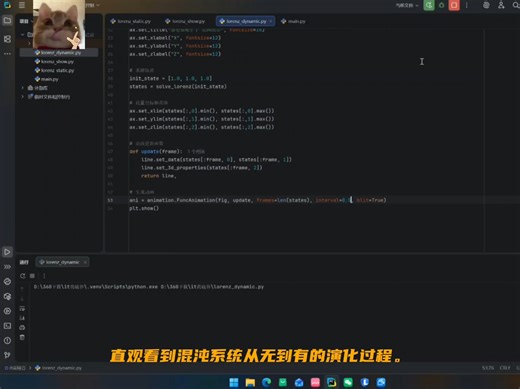Open Microsoft Edge on the taskbar
Screen dimensions: 520x389
click(266, 382)
